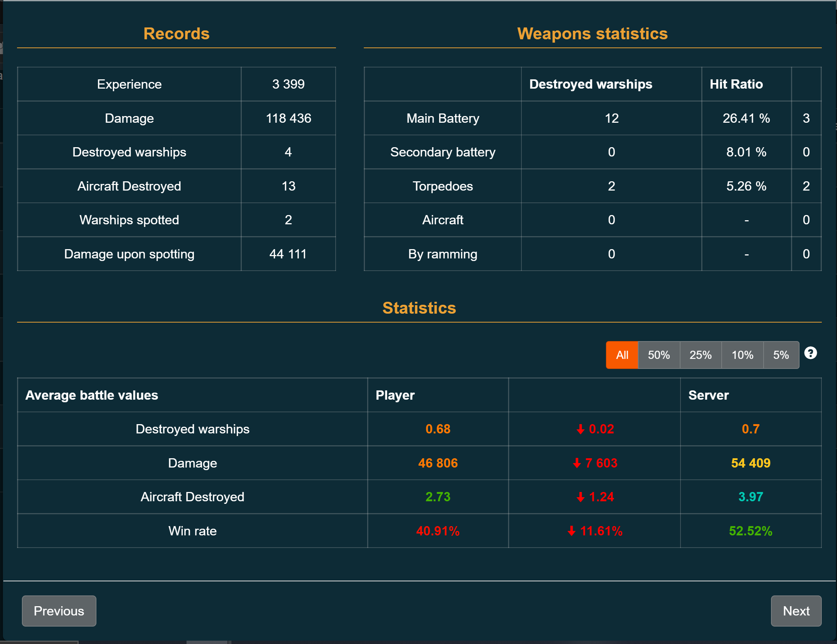Go to Previous ship page
The height and width of the screenshot is (644, 837).
(x=59, y=611)
